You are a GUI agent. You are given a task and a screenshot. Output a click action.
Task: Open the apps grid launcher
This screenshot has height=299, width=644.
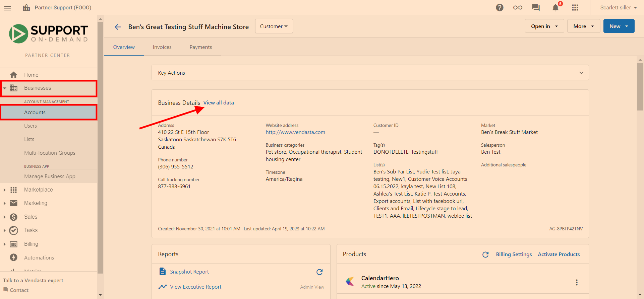click(x=575, y=7)
